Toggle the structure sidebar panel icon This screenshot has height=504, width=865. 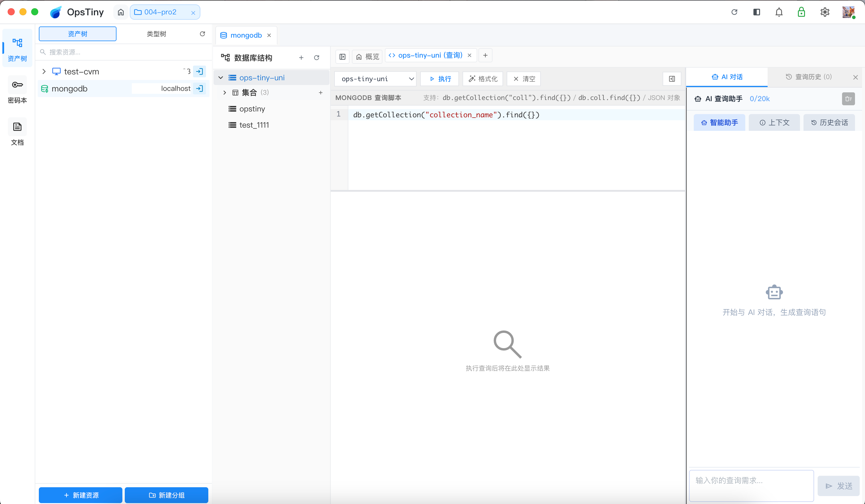point(342,57)
